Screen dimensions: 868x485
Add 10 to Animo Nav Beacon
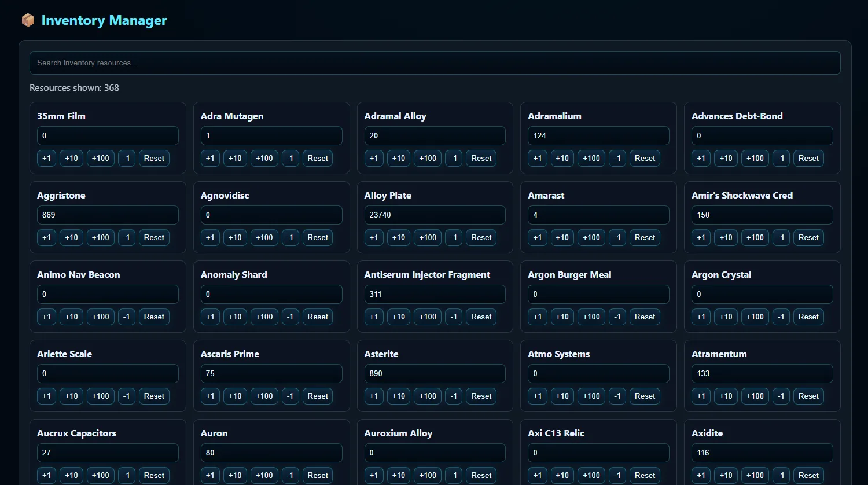point(71,317)
